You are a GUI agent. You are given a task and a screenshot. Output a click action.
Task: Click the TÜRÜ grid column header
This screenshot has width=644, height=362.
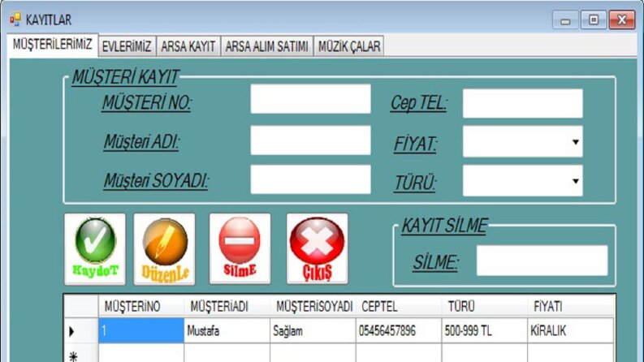(x=485, y=306)
